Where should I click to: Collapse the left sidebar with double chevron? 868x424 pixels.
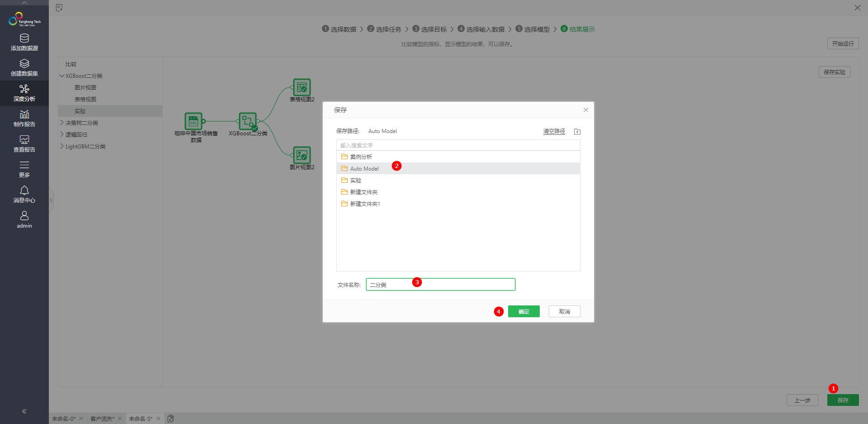point(24,411)
